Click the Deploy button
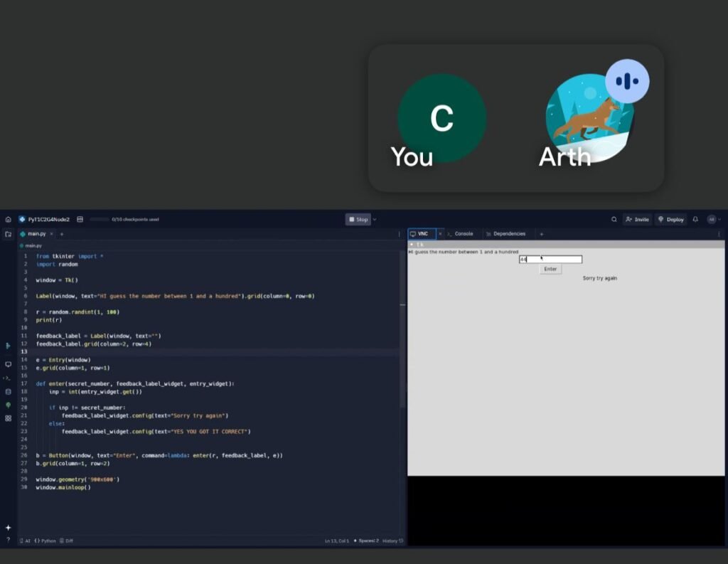The image size is (728, 564). pos(671,220)
